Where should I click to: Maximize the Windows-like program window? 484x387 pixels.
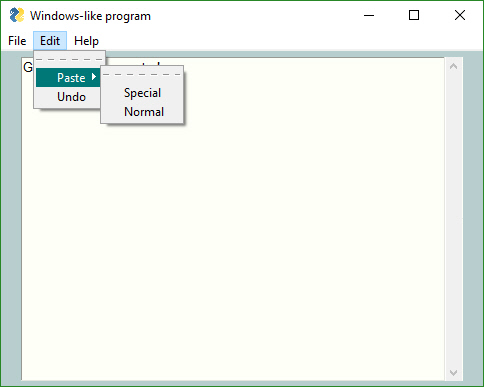tap(414, 15)
